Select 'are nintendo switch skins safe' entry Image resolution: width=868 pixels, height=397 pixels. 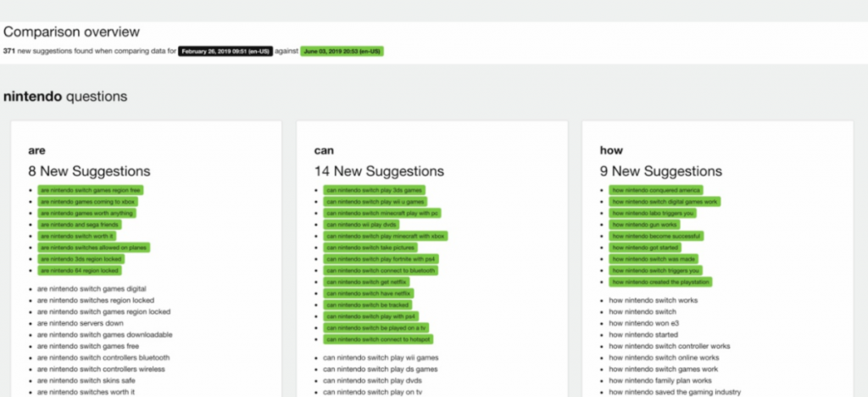86,381
